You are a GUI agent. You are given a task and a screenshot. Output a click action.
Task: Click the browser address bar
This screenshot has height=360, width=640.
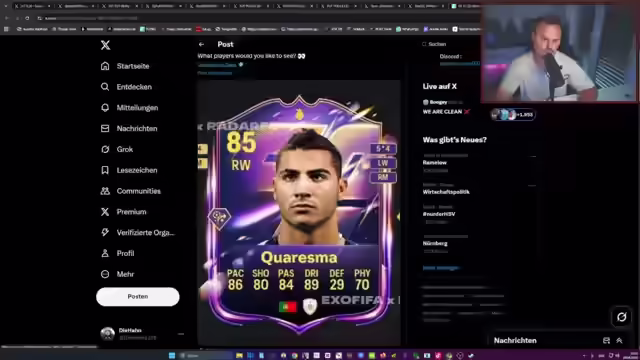tap(257, 18)
